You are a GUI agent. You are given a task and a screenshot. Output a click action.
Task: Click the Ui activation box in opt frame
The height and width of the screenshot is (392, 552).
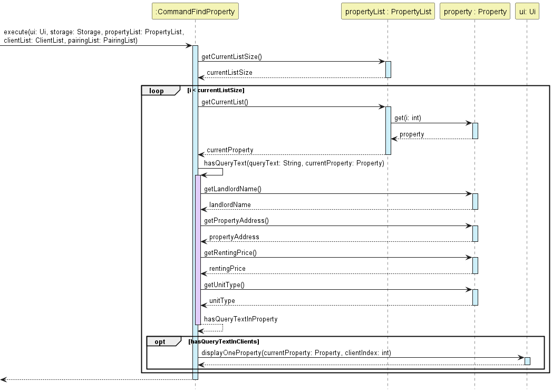coord(527,361)
